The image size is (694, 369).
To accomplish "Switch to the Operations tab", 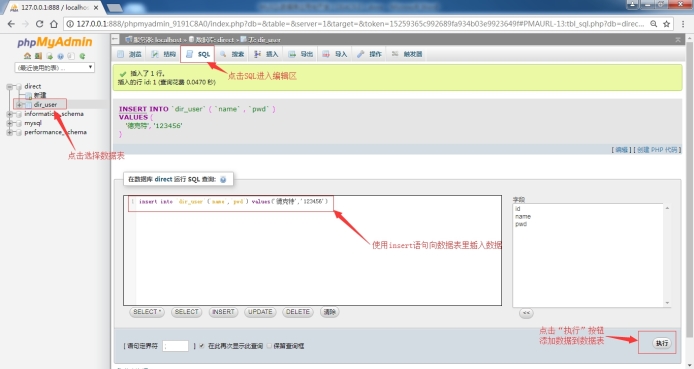I will pos(369,54).
